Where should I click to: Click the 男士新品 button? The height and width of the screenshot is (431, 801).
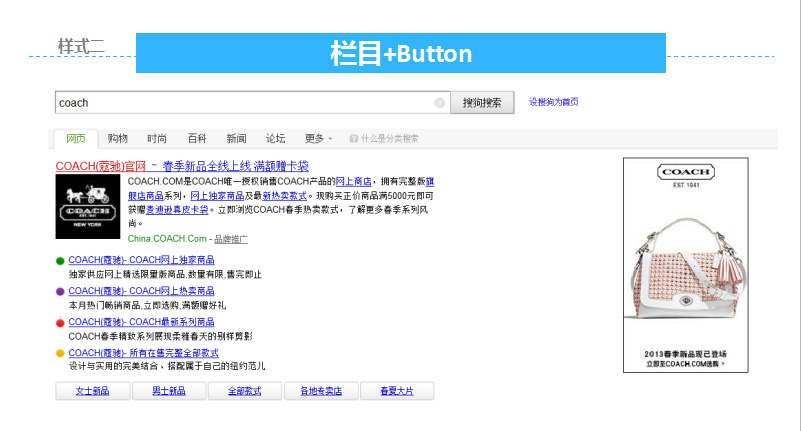(169, 391)
